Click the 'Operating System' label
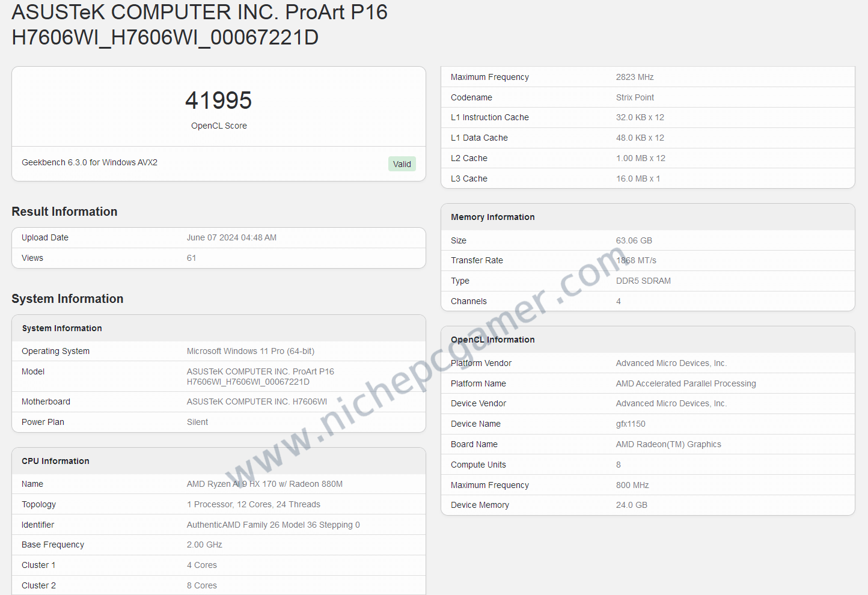The width and height of the screenshot is (868, 595). 56,351
